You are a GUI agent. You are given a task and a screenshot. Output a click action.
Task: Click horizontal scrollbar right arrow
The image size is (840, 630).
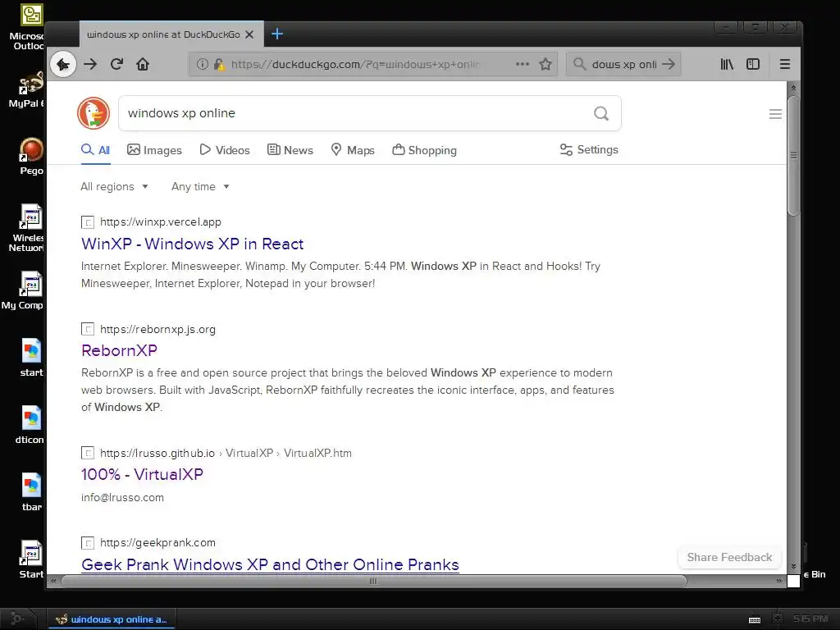[779, 581]
